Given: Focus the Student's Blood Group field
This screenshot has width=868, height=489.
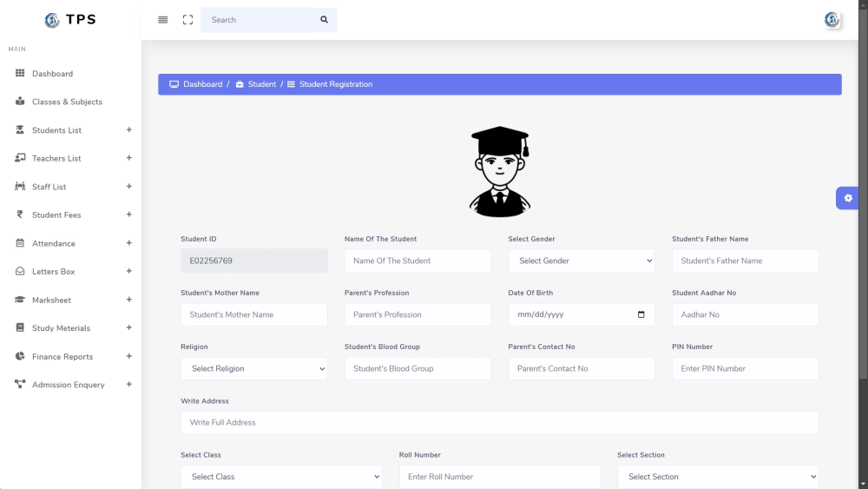Looking at the screenshot, I should pyautogui.click(x=418, y=369).
